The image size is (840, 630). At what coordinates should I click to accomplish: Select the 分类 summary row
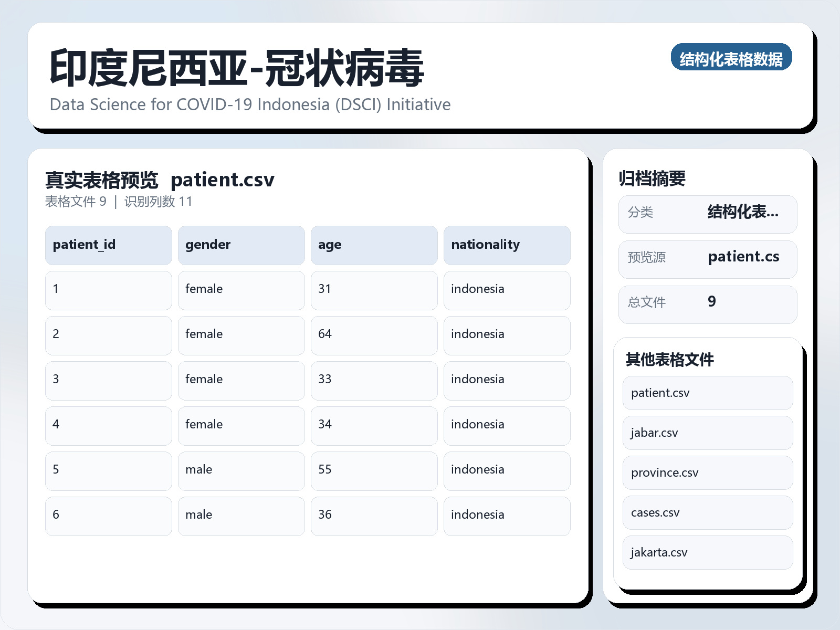pos(707,214)
